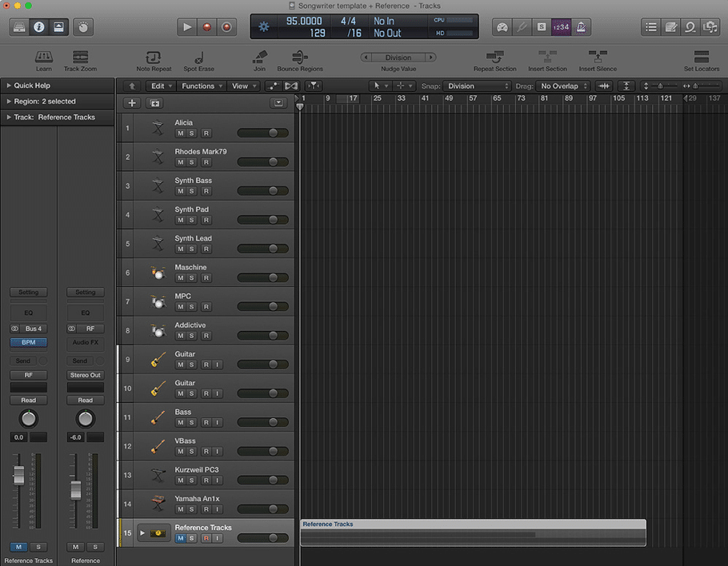Open the Tuner icon in control bar
This screenshot has width=728, height=566.
[522, 27]
